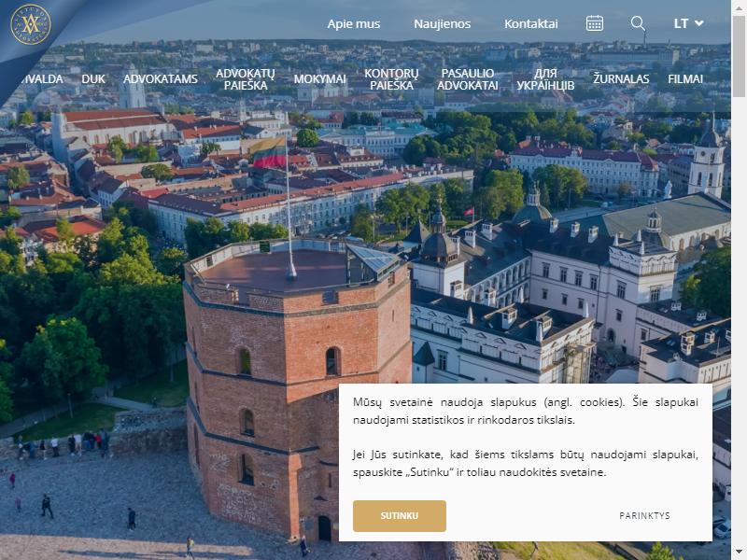Open ADVOKATŲ PAIEŠKA search page

pos(246,79)
